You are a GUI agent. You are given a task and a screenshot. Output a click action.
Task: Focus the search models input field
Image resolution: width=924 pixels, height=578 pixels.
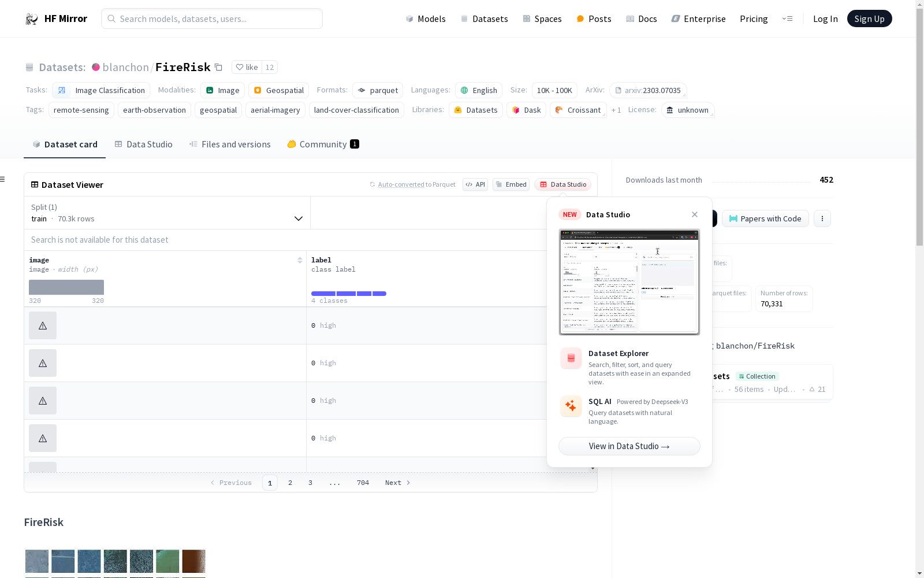tap(212, 18)
